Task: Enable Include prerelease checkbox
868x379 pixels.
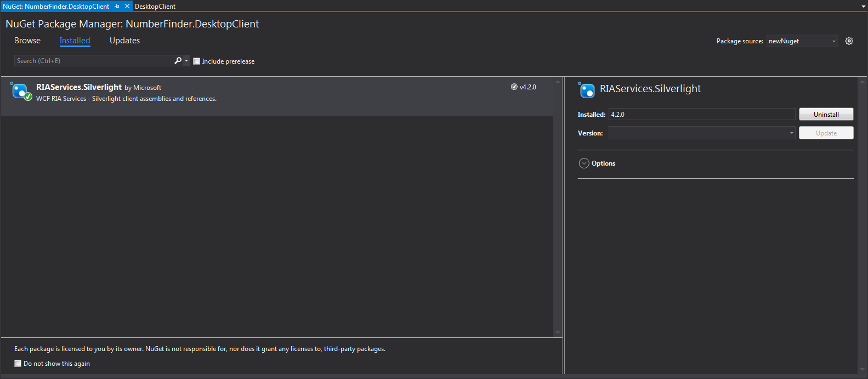Action: pos(196,61)
